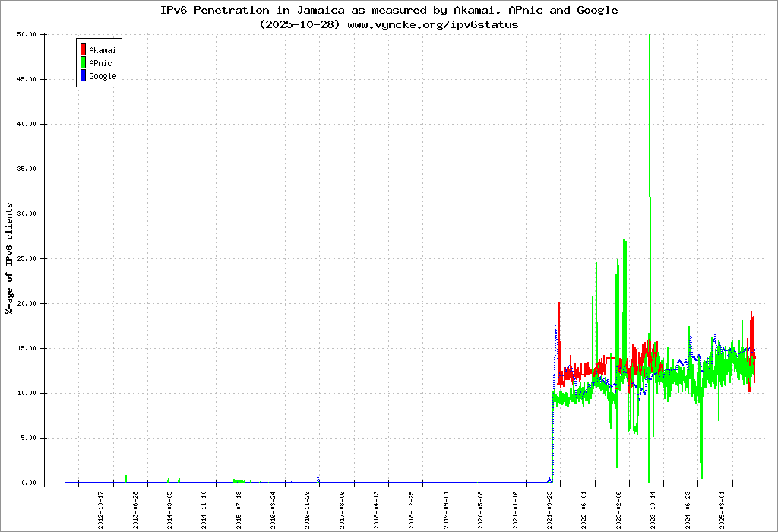
Task: Click the chart title about IPv6 Penetration in Jamaica
Action: point(389,11)
